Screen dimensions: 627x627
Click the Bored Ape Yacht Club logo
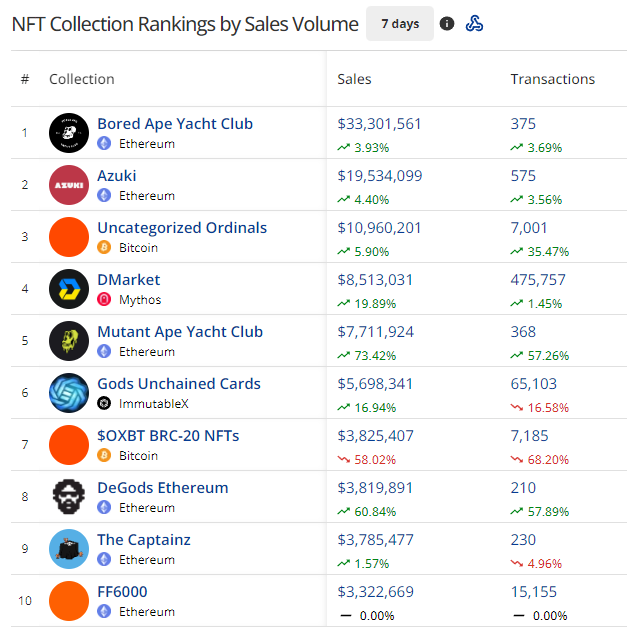69,133
